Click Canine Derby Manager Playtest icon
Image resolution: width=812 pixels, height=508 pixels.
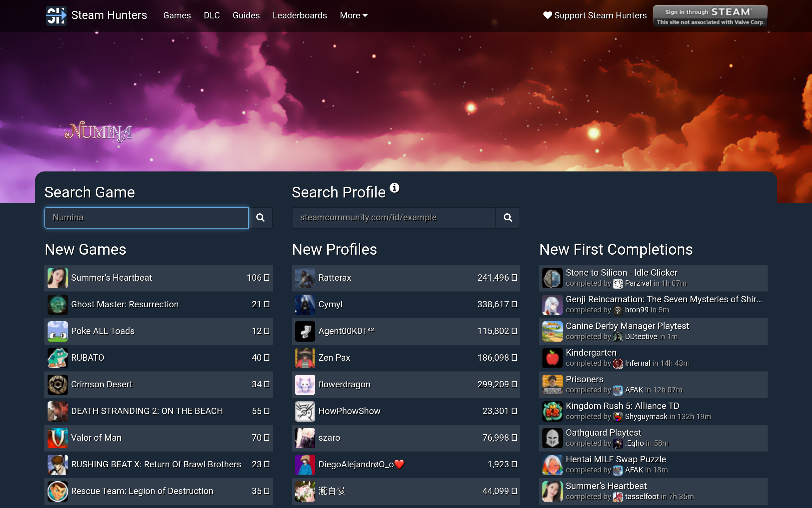click(552, 331)
